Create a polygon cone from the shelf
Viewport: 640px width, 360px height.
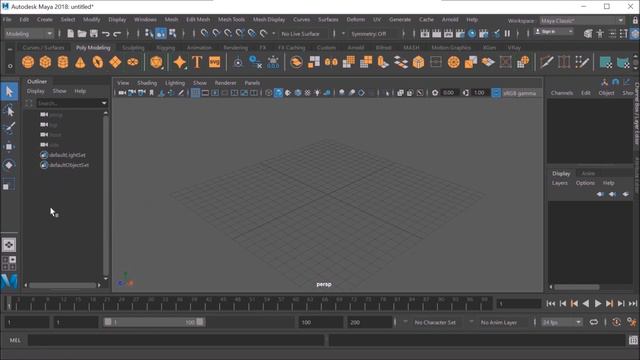(80, 62)
